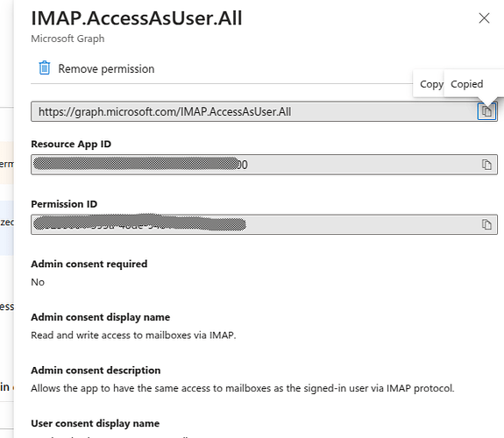Click the Resource App ID label

point(71,144)
